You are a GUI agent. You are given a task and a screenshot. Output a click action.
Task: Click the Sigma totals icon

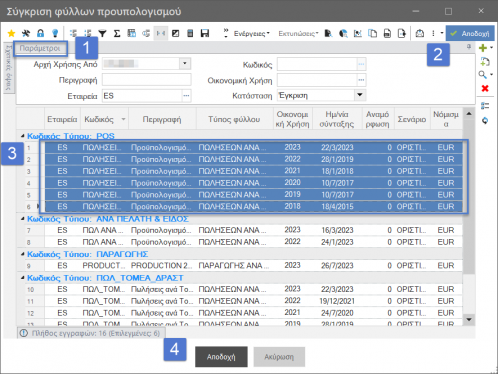pyautogui.click(x=117, y=33)
